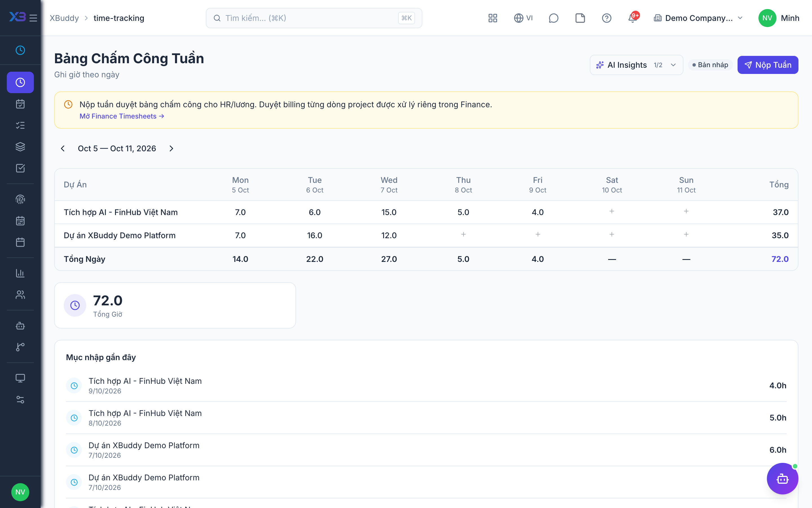The width and height of the screenshot is (812, 508).
Task: Open the team users sidebar icon
Action: [x=20, y=295]
